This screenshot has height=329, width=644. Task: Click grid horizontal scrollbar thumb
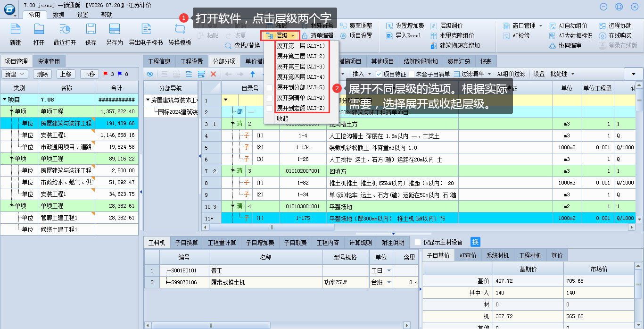(272, 227)
